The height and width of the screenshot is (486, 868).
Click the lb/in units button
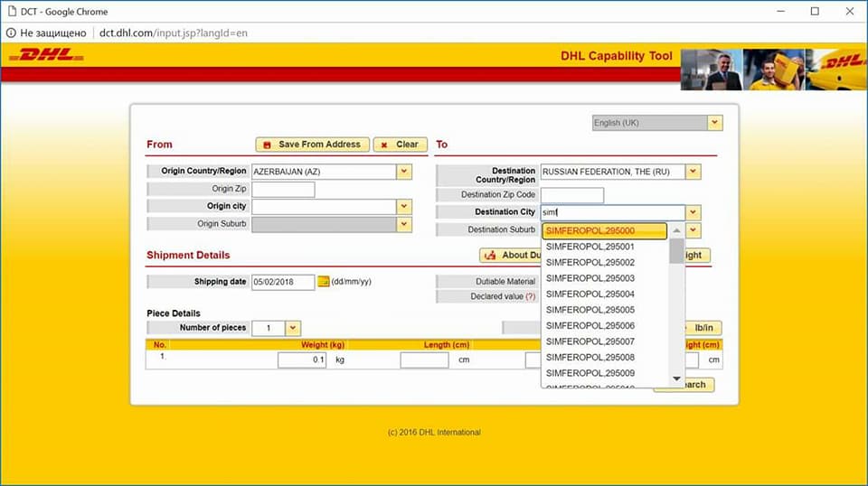tap(703, 328)
